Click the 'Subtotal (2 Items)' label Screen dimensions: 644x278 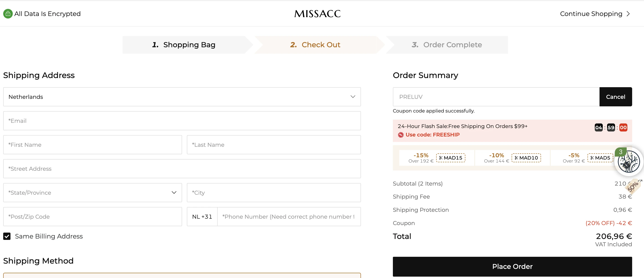tap(417, 184)
